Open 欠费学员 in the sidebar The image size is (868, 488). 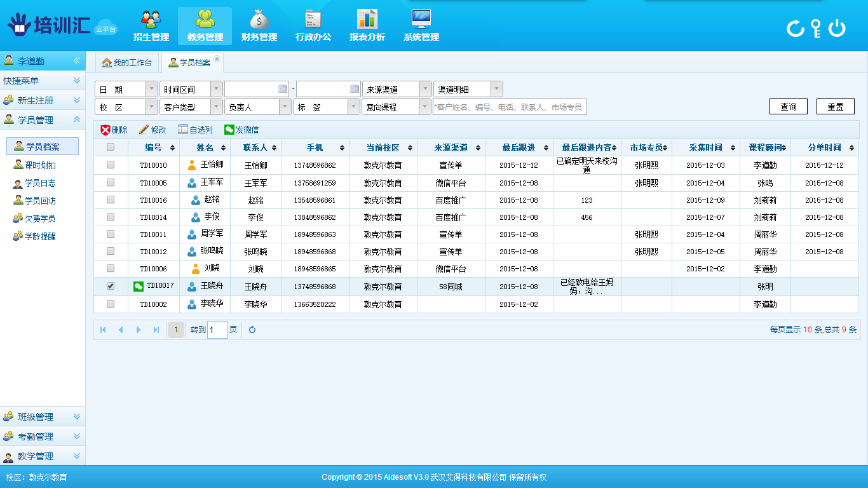coord(35,219)
